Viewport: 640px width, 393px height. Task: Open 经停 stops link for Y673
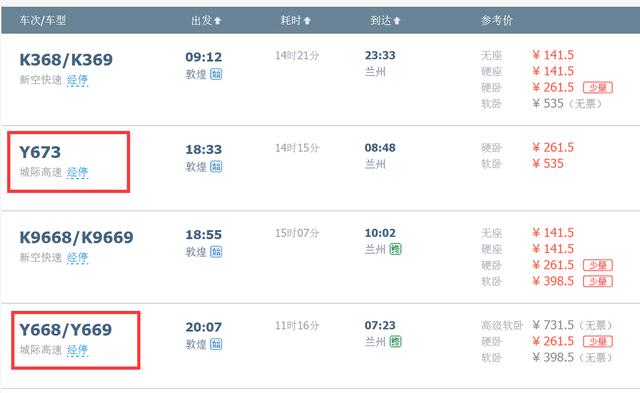[78, 172]
